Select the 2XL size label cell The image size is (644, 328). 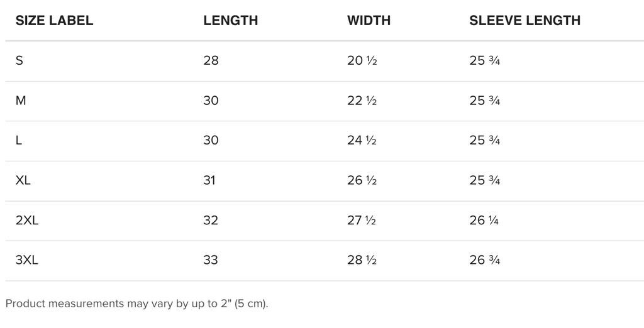pos(27,221)
